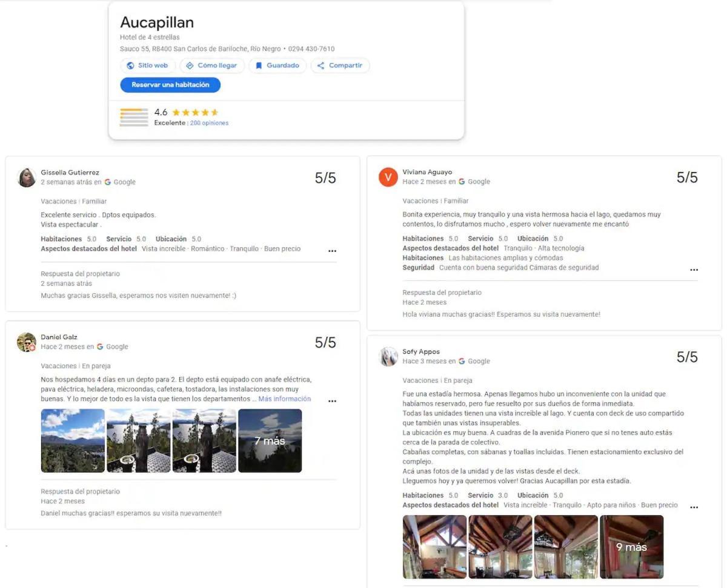The width and height of the screenshot is (727, 588).
Task: Click Vacaciones | Familiar in Gissella's review
Action: coord(73,202)
